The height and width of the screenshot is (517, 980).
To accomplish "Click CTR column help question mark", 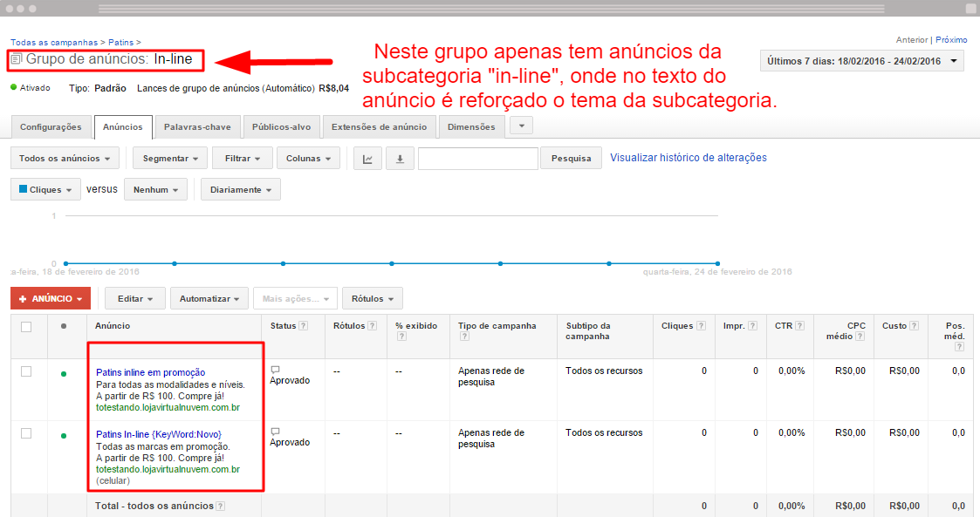I will coord(800,326).
